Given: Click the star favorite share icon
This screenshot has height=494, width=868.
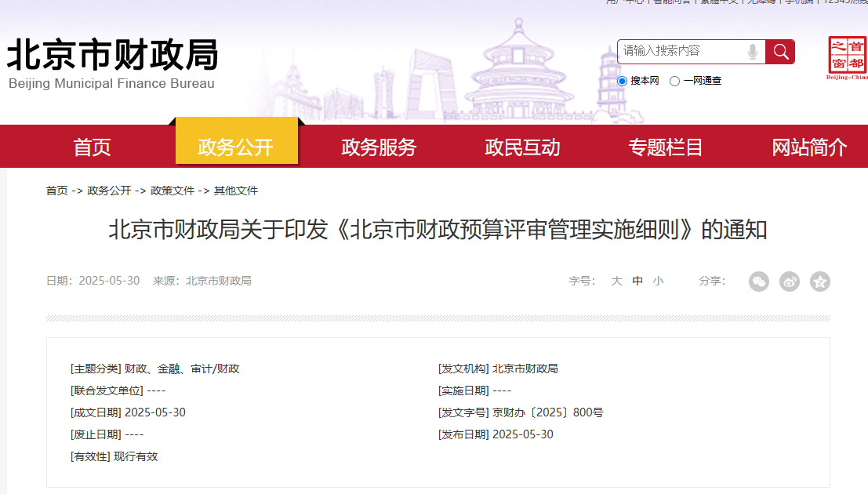Looking at the screenshot, I should (x=820, y=282).
